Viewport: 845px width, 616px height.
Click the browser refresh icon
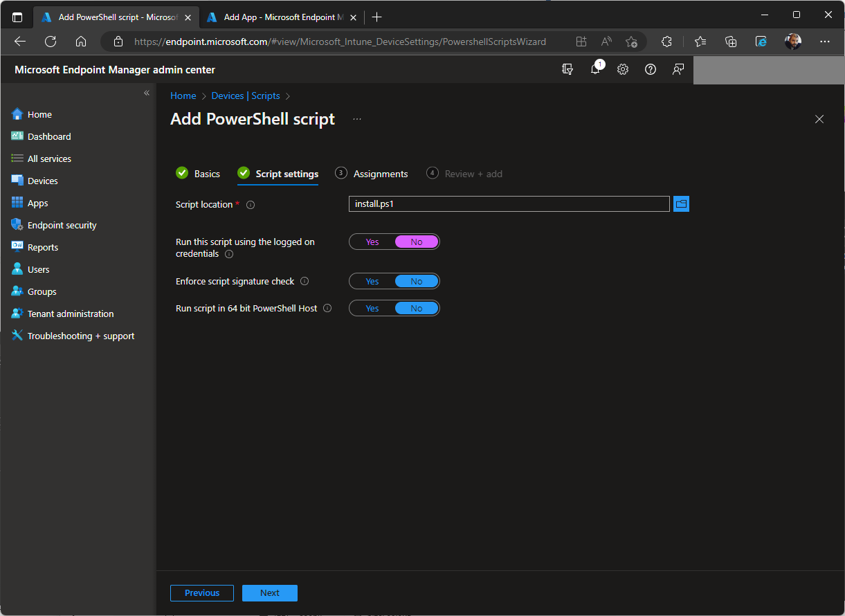(x=51, y=42)
